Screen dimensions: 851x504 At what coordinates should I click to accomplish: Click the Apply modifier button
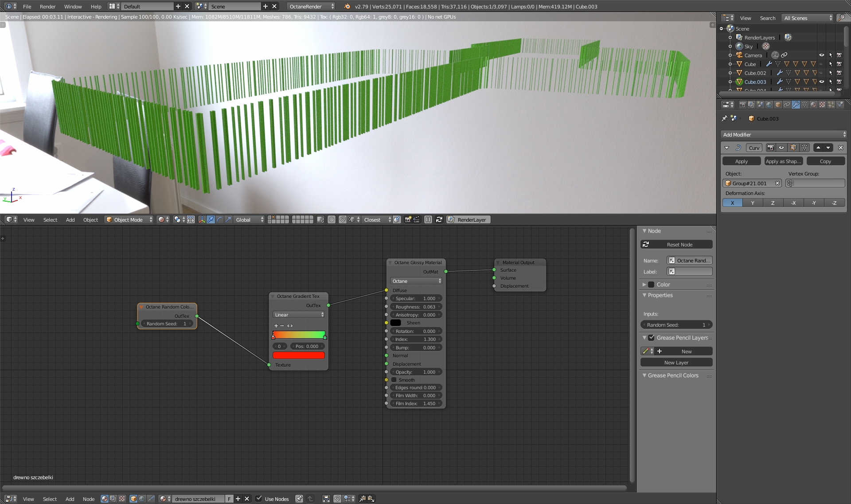[741, 161]
